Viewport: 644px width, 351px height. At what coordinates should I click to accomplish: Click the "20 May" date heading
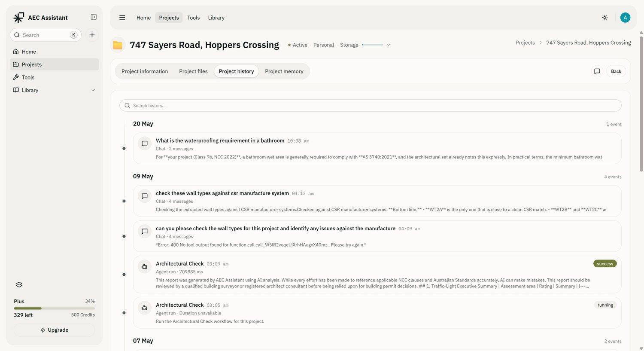143,124
